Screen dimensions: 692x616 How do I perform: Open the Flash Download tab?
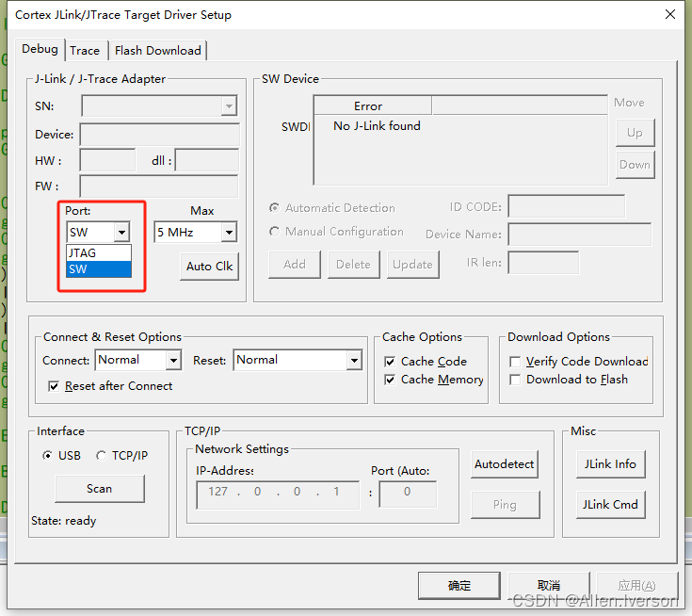pyautogui.click(x=157, y=51)
